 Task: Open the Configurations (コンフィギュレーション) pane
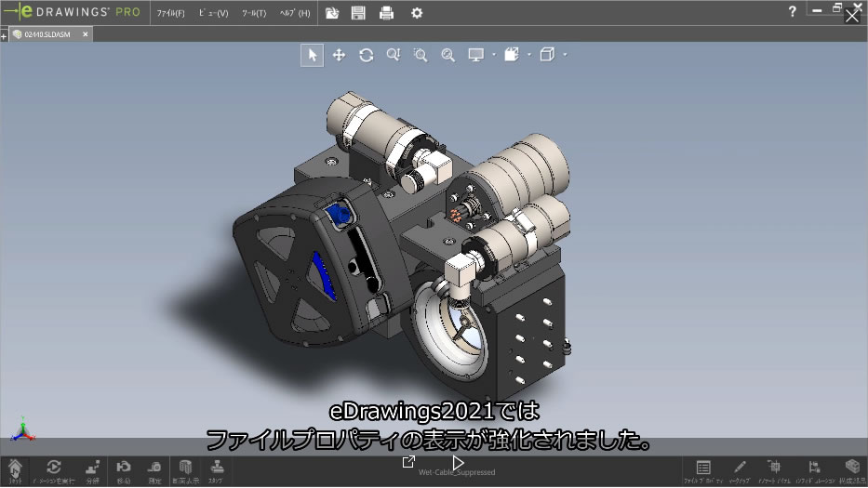[814, 472]
